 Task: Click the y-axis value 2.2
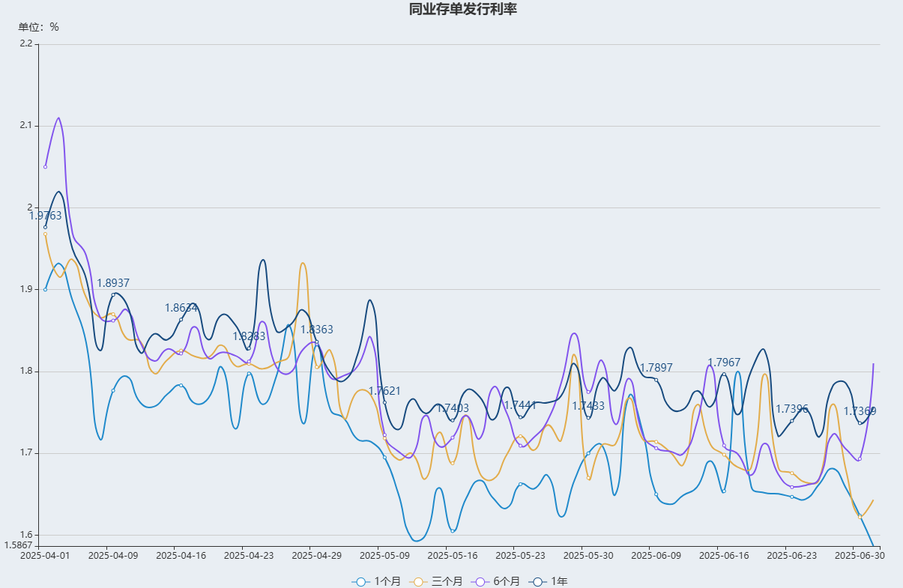point(26,43)
